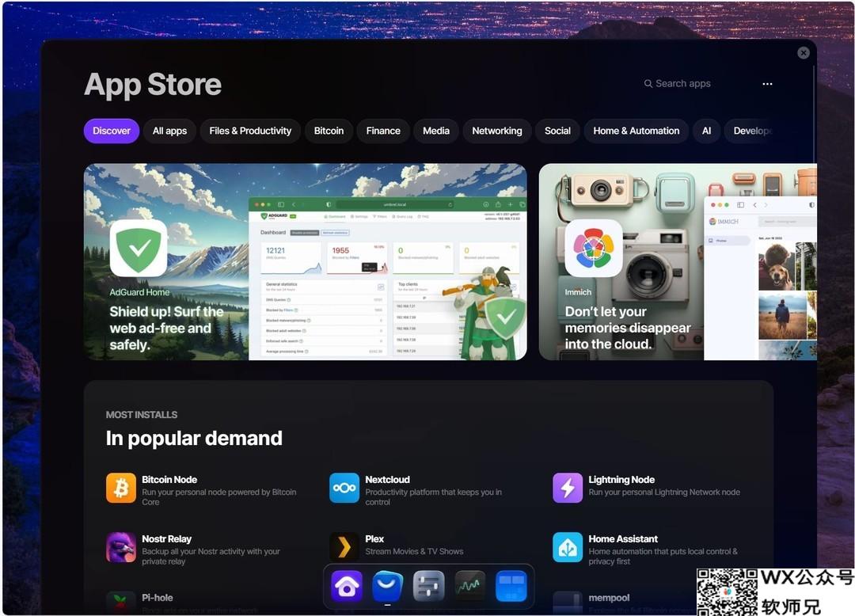The height and width of the screenshot is (616, 855).
Task: Open the AI category tab
Action: tap(707, 131)
